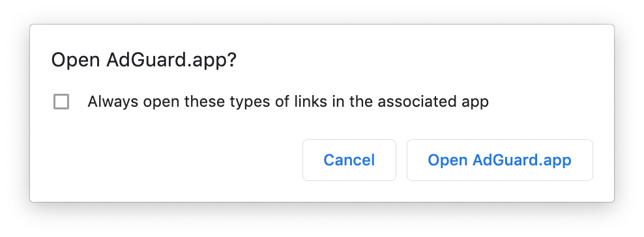644x237 pixels.
Task: Select the empty square checkbox box
Action: [61, 102]
